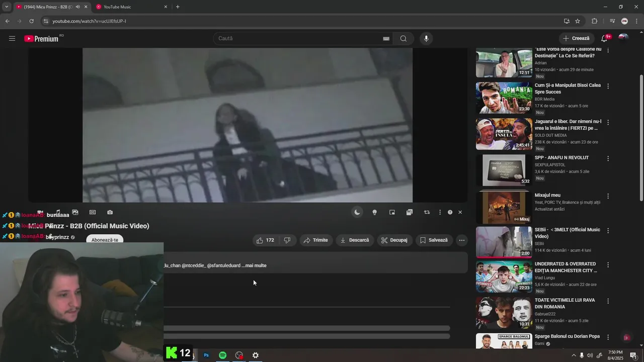Viewport: 644px width, 362px height.
Task: Enable picture-in-picture icon under the video
Action: click(x=392, y=212)
